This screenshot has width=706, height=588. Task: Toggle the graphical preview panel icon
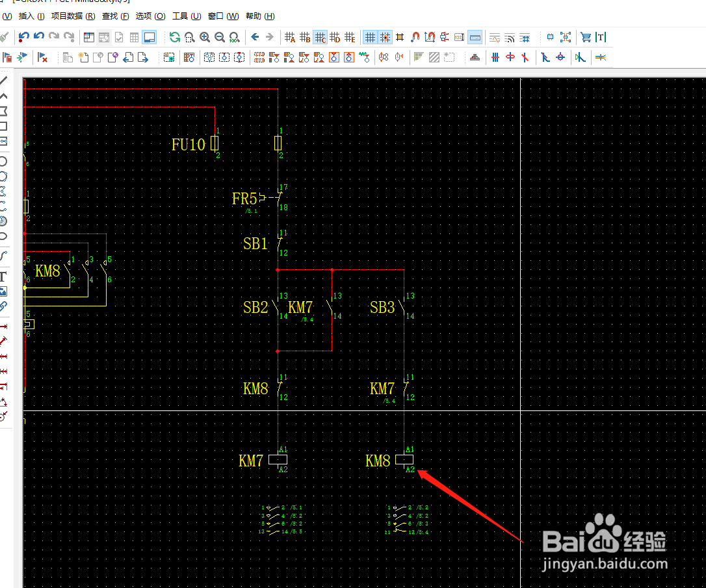click(150, 37)
